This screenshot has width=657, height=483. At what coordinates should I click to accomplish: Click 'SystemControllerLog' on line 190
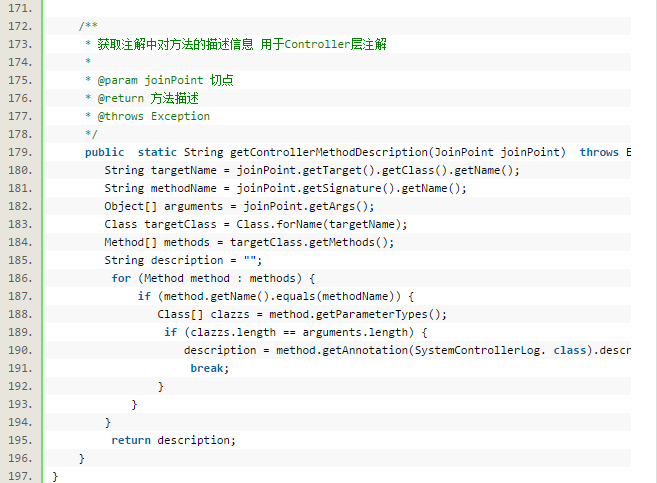coord(477,351)
